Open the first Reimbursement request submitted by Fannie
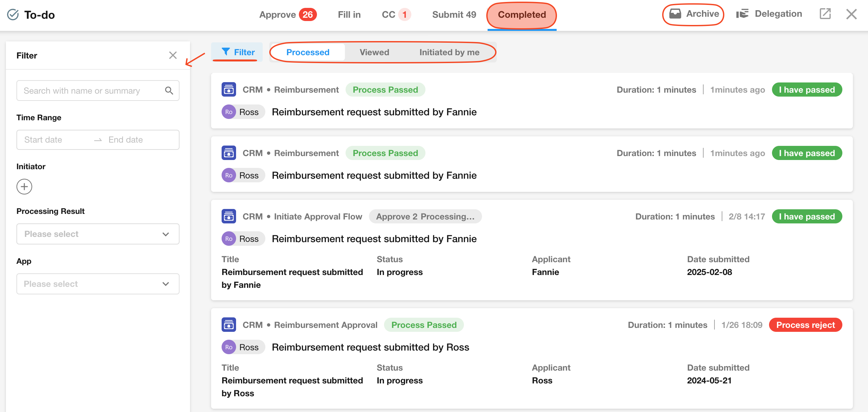 (x=374, y=112)
